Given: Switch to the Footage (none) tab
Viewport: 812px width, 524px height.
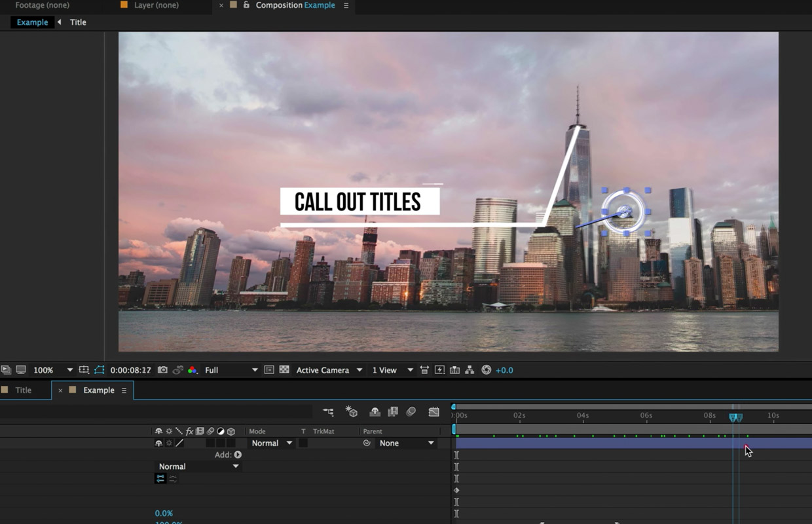Looking at the screenshot, I should 43,5.
